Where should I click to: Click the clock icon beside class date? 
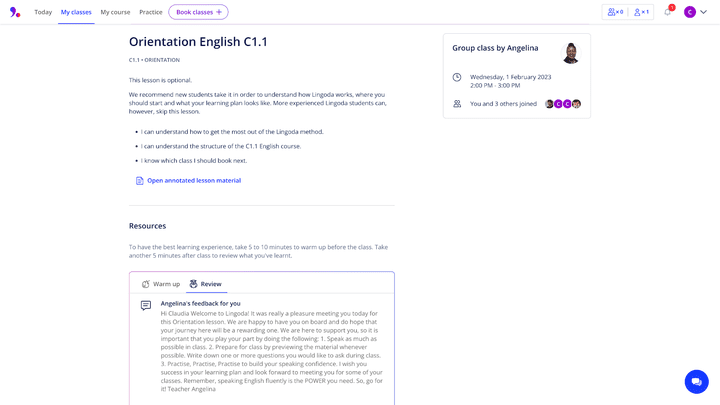pyautogui.click(x=457, y=77)
